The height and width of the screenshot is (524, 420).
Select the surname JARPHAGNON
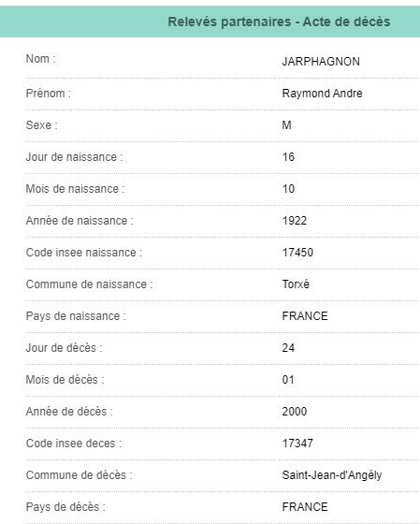pyautogui.click(x=321, y=62)
